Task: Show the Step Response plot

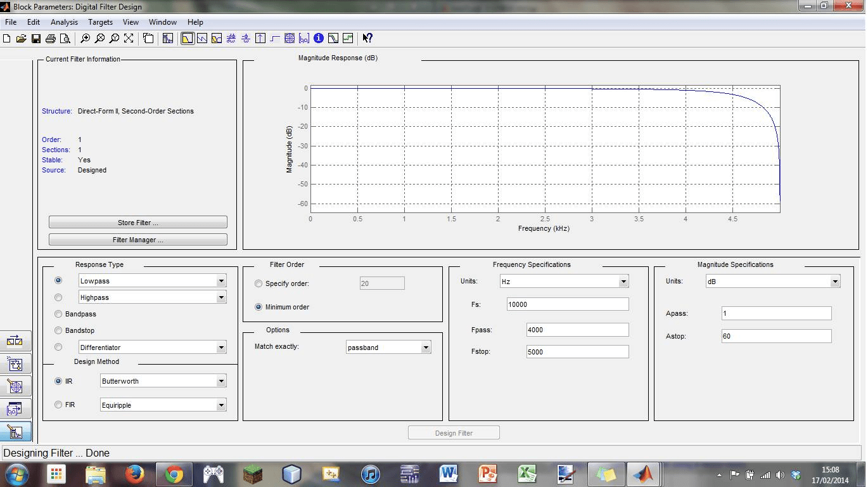Action: click(x=275, y=38)
